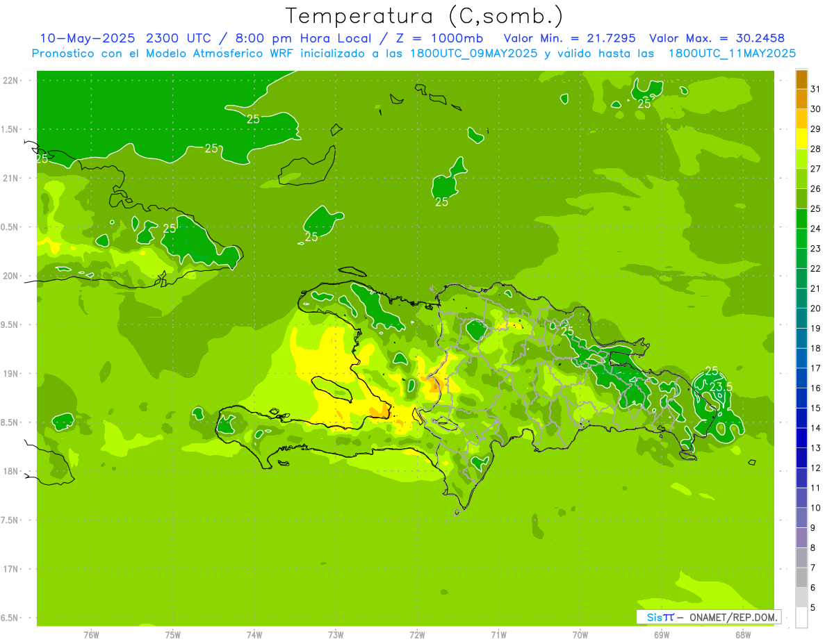
Task: Click the '19N' latitude axis label
Action: click(11, 373)
